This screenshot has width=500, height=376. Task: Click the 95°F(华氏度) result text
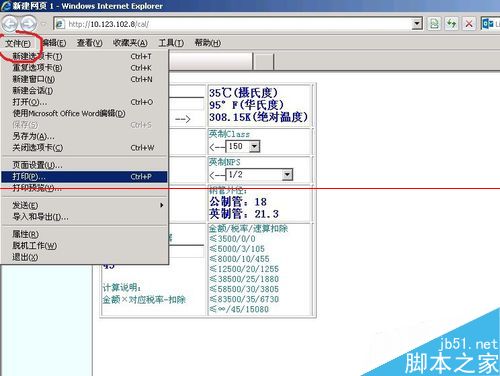coord(246,105)
